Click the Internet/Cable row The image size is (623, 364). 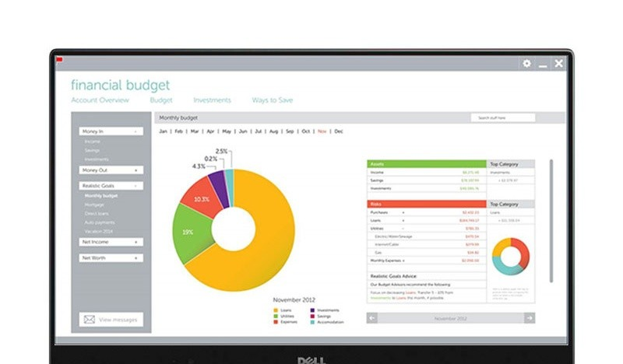[x=426, y=244]
